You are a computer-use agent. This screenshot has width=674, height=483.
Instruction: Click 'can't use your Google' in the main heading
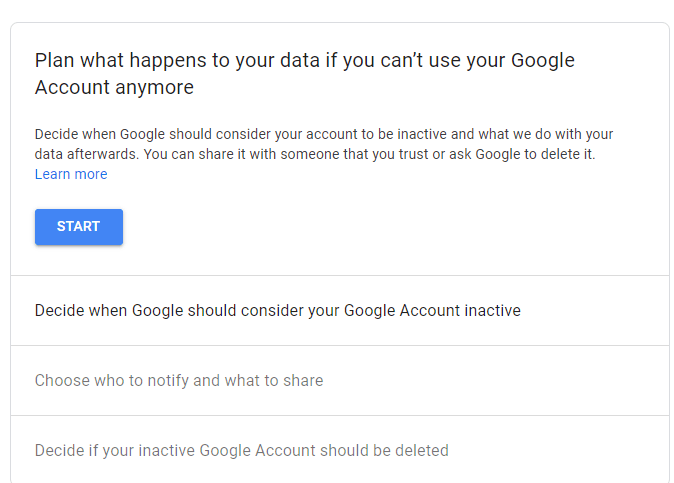pyautogui.click(x=477, y=61)
